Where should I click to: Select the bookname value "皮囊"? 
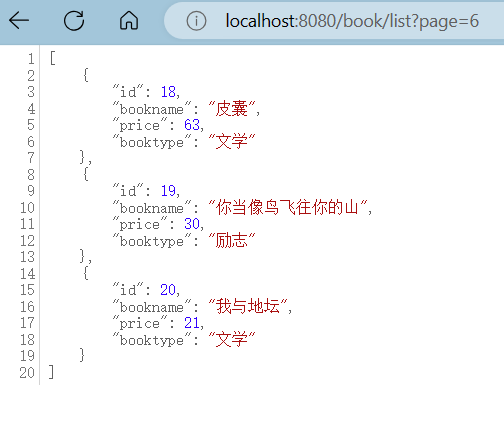tap(232, 109)
